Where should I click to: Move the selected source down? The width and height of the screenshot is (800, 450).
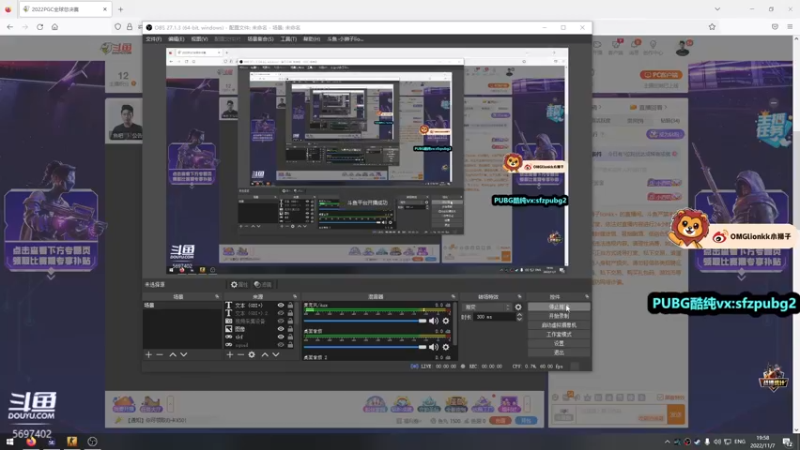point(276,355)
